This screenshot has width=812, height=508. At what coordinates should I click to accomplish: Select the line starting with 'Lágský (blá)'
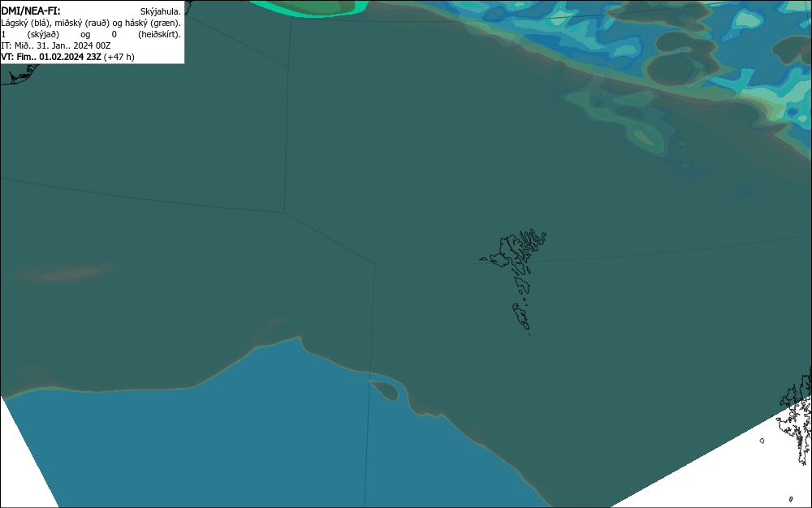91,23
